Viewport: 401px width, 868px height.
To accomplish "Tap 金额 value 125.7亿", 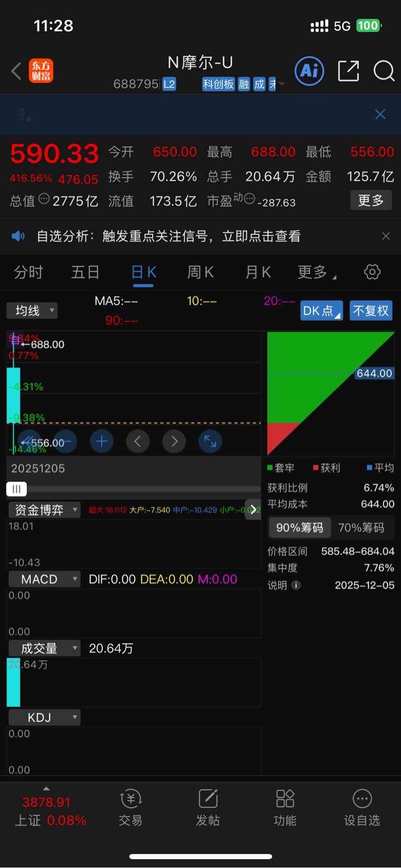I will [x=371, y=176].
